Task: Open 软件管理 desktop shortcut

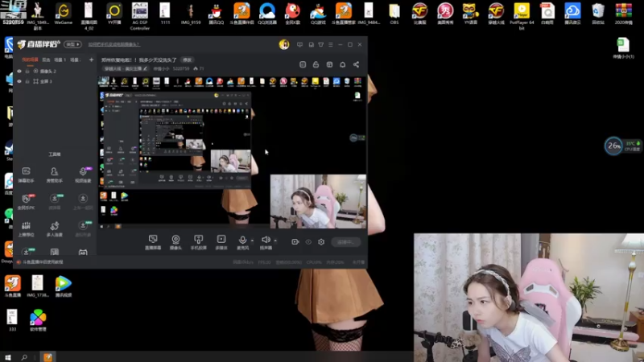Action: [38, 320]
